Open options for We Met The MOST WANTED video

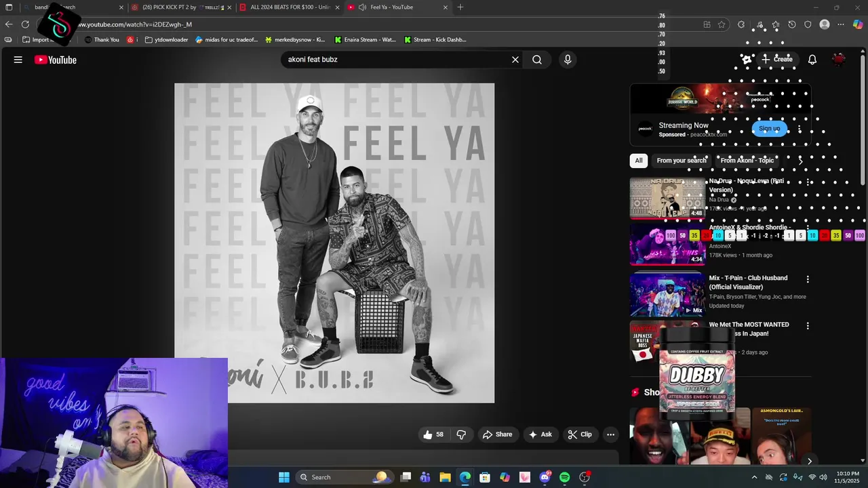click(x=808, y=326)
